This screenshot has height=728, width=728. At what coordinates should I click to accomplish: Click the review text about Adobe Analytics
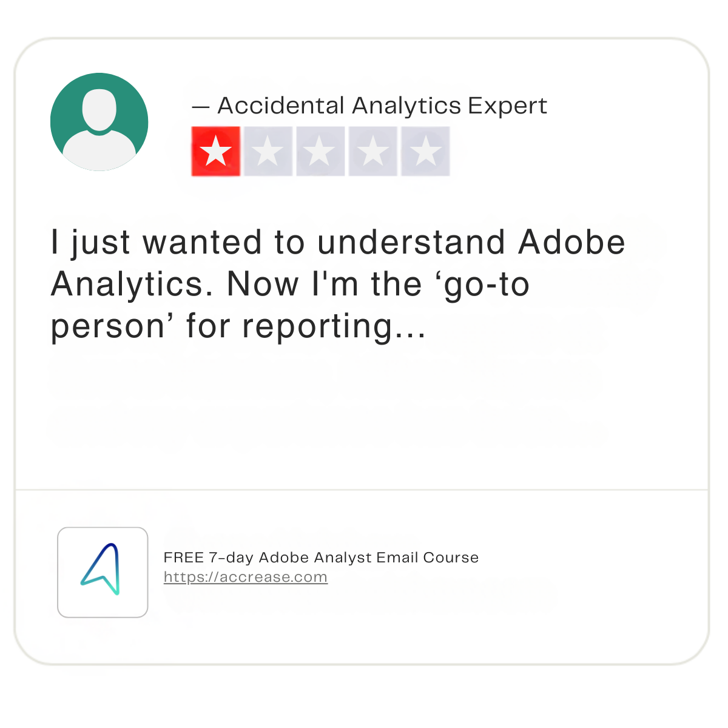338,284
